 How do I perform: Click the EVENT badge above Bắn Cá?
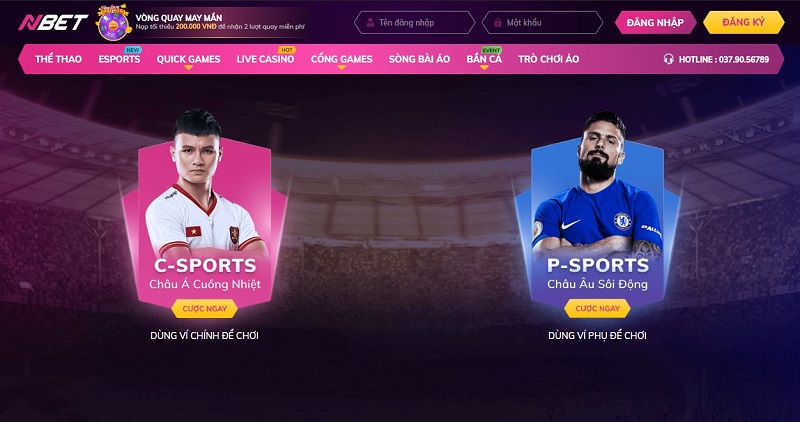491,50
